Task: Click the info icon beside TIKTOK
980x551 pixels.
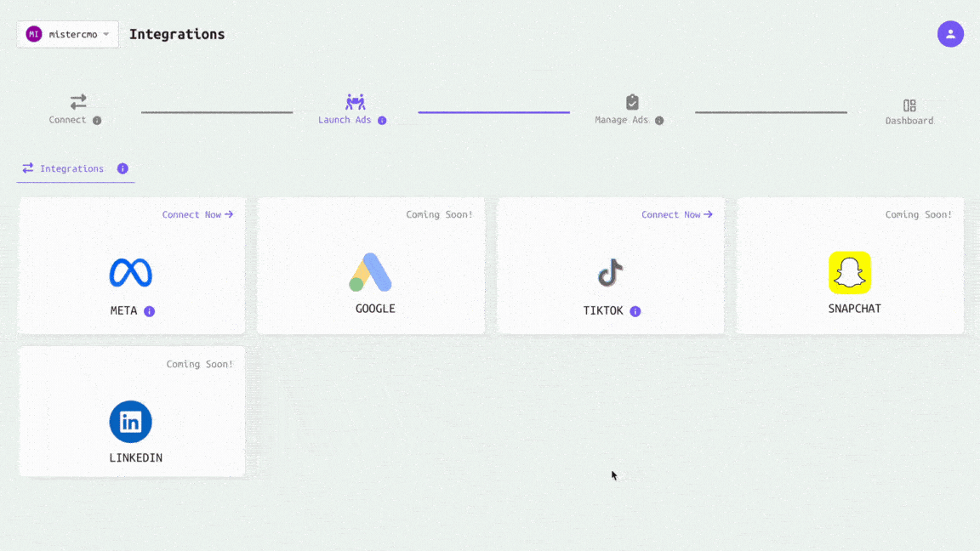Action: click(635, 311)
